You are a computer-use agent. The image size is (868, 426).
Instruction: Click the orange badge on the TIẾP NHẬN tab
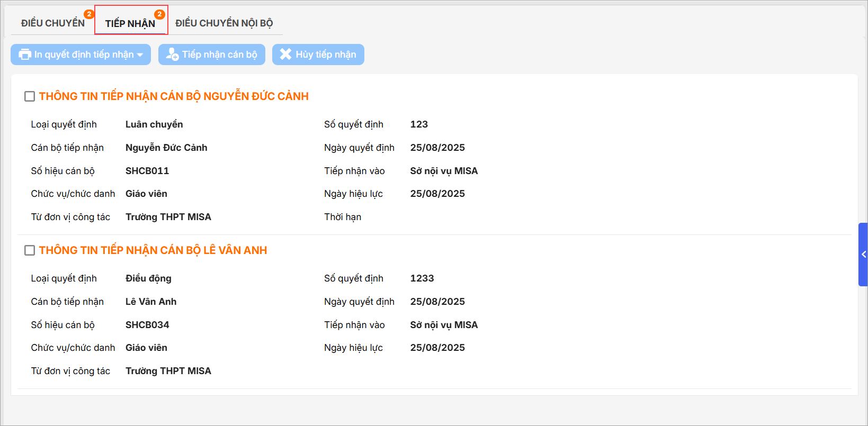coord(159,14)
